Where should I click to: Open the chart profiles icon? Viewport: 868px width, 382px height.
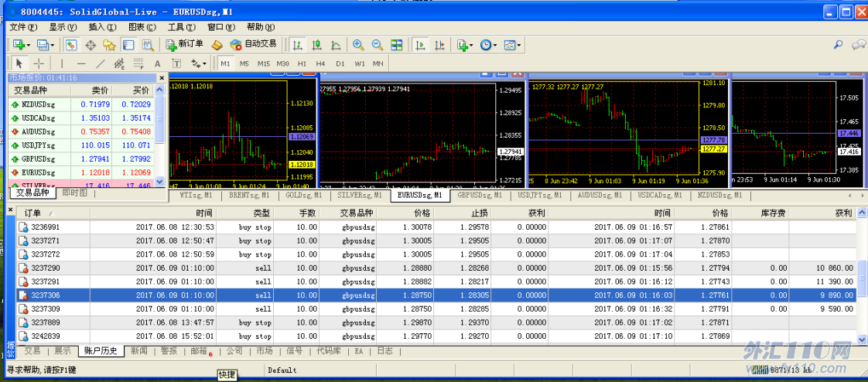tap(42, 45)
